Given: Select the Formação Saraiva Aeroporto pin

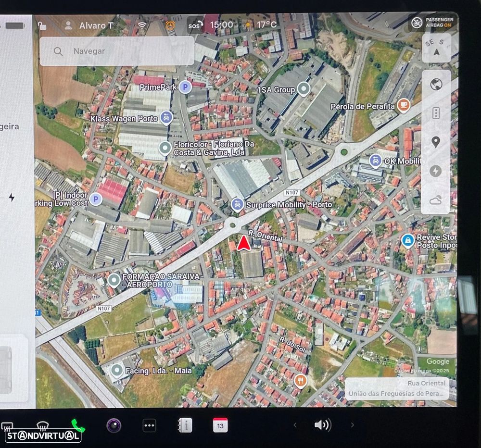Looking at the screenshot, I should (114, 280).
